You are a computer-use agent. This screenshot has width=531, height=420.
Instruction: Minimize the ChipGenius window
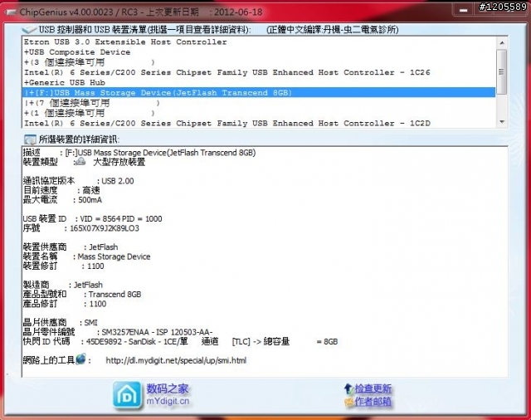463,11
